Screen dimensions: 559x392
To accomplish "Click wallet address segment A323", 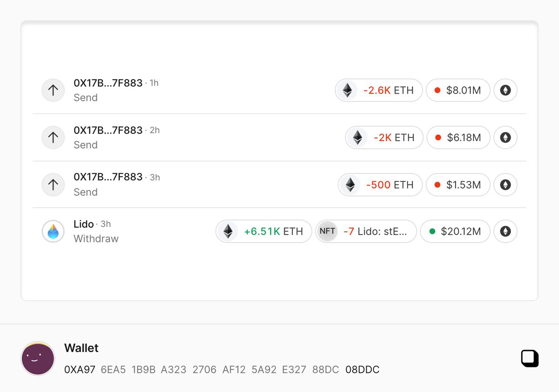I will [x=174, y=370].
